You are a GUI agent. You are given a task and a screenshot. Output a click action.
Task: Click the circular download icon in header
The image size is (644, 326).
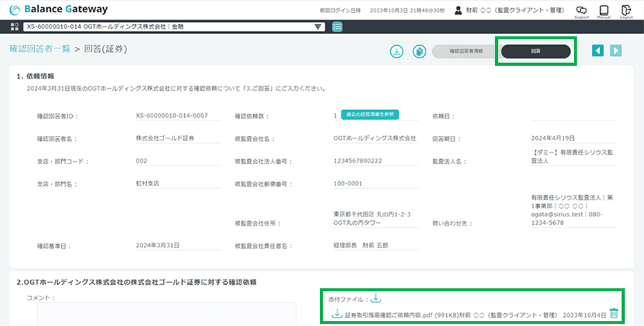397,51
